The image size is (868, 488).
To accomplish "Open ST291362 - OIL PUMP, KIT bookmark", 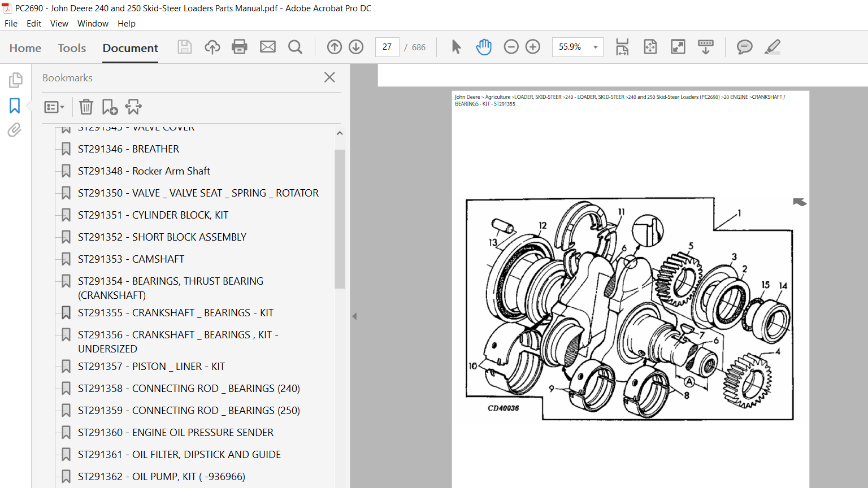I will (x=162, y=477).
